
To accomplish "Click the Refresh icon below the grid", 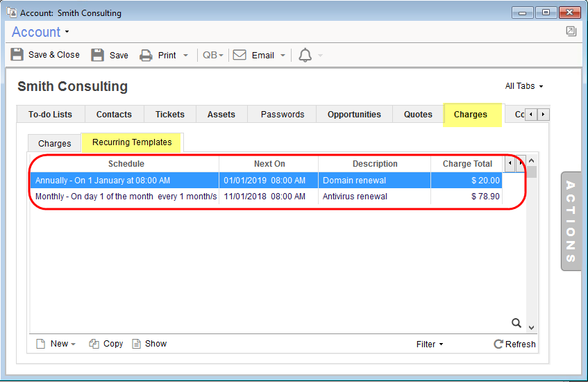I will (x=498, y=344).
